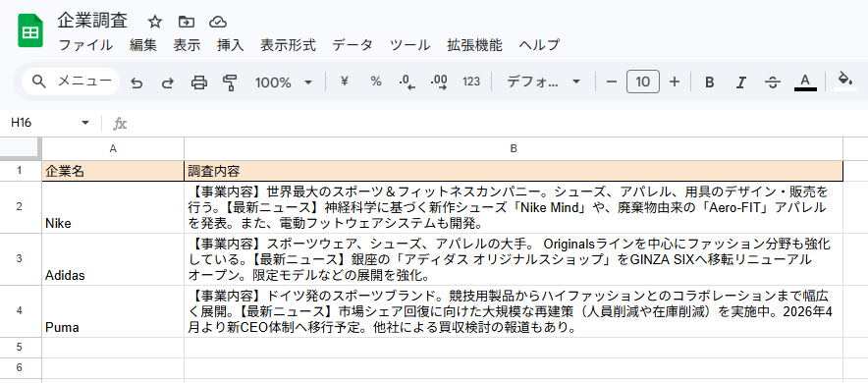
Task: Click the undo arrow
Action: tap(136, 83)
